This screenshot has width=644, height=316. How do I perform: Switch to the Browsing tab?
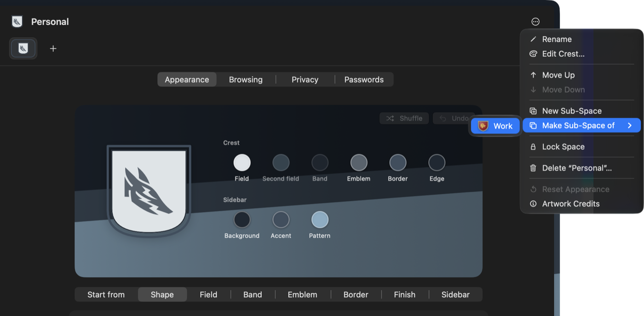[x=246, y=79]
